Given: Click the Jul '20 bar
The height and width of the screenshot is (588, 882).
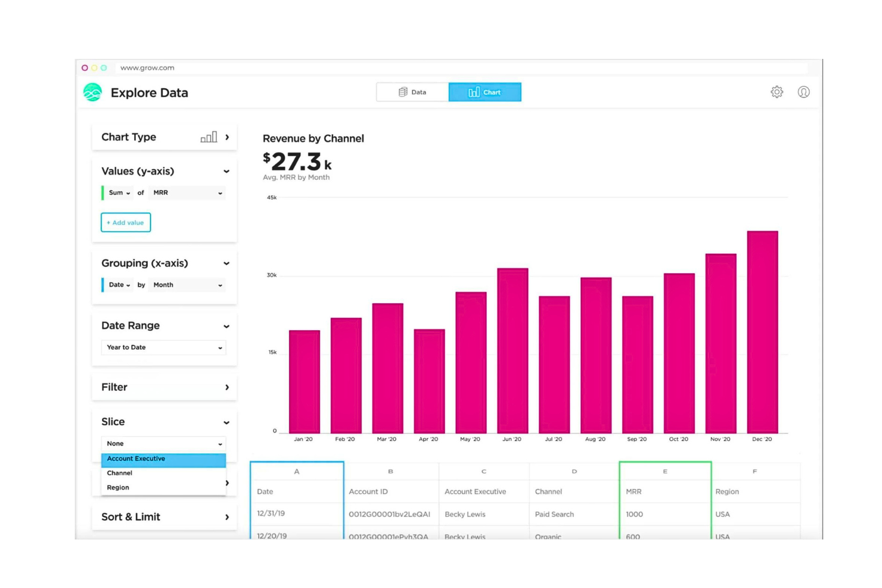Looking at the screenshot, I should [x=555, y=365].
